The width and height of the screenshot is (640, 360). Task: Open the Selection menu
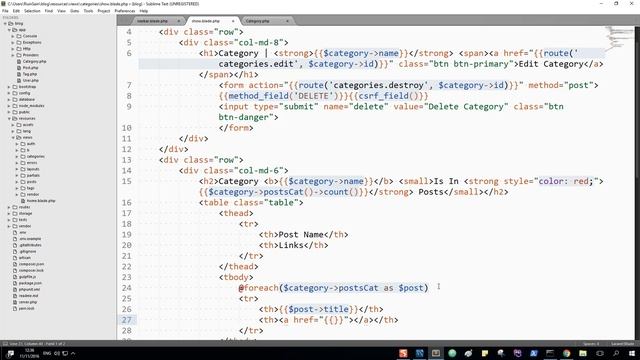click(x=32, y=11)
